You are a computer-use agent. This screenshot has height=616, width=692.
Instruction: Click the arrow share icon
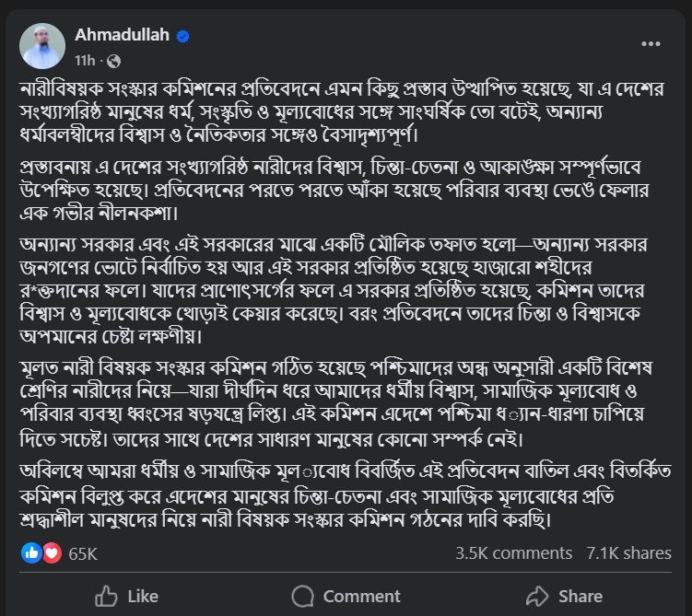coord(537,596)
